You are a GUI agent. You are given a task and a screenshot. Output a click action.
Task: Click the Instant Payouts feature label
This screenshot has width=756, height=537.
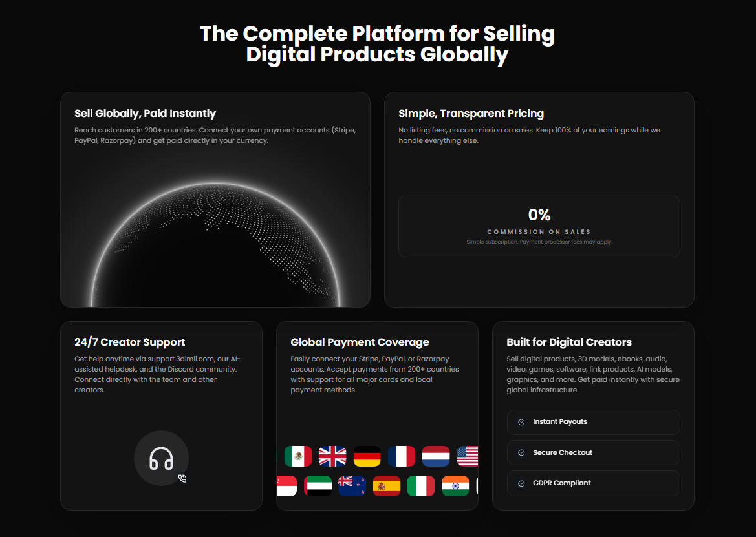(x=560, y=422)
